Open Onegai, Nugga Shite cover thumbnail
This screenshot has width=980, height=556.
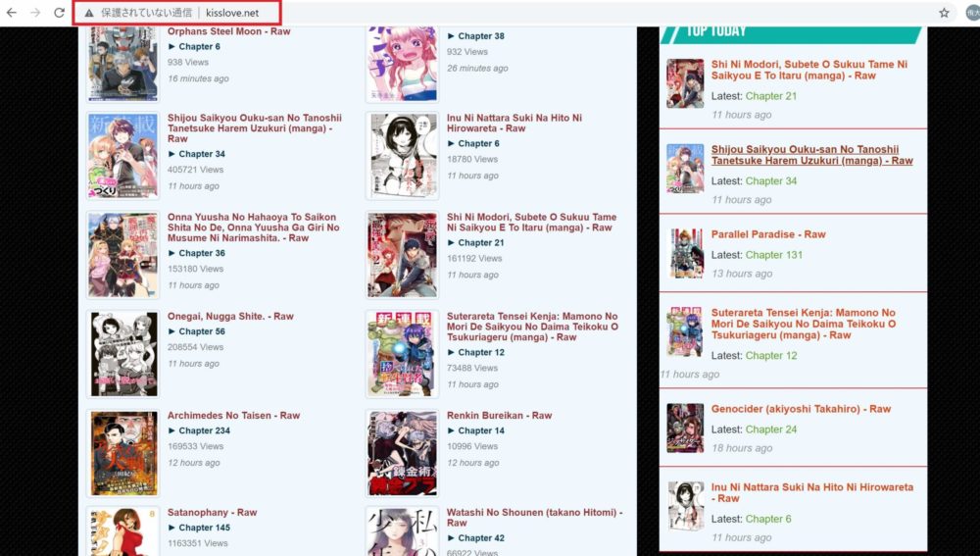coord(123,354)
